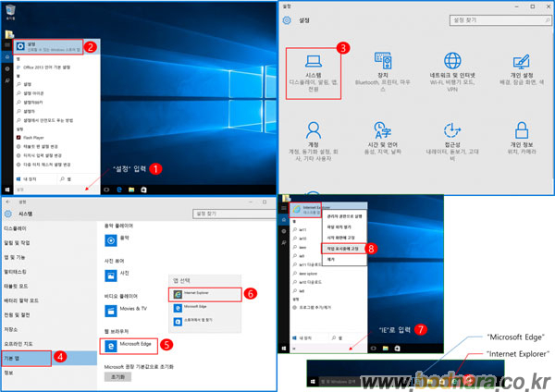Open File Explorer in the bottom-right desktop taskbar

coord(386,349)
